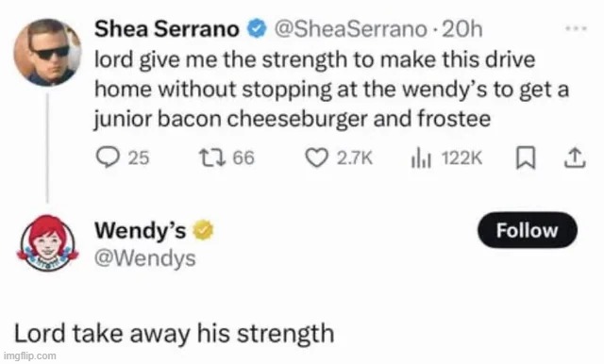The height and width of the screenshot is (364, 604).
Task: Like the tweet via heart icon
Action: 317,157
